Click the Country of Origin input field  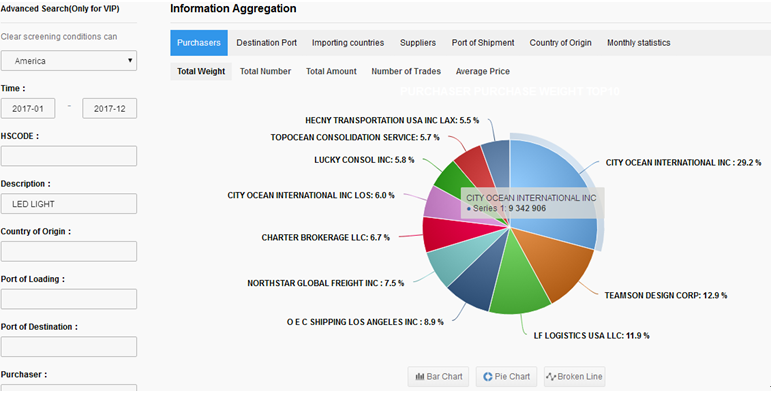pos(69,251)
